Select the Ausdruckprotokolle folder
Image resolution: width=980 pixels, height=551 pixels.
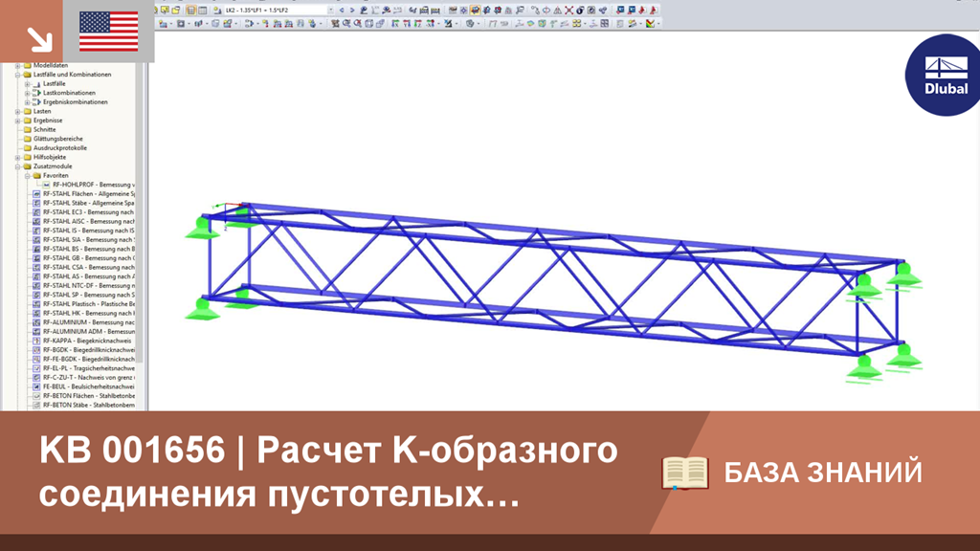click(x=60, y=148)
